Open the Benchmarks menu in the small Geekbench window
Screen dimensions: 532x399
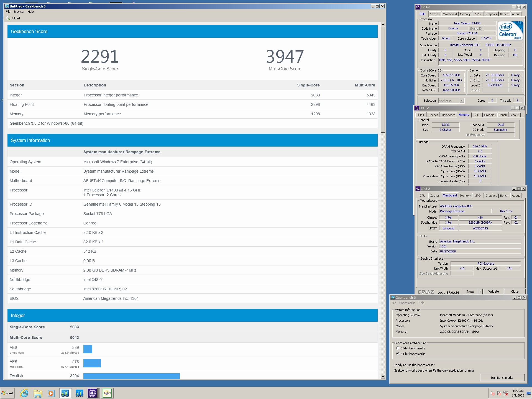(x=407, y=303)
